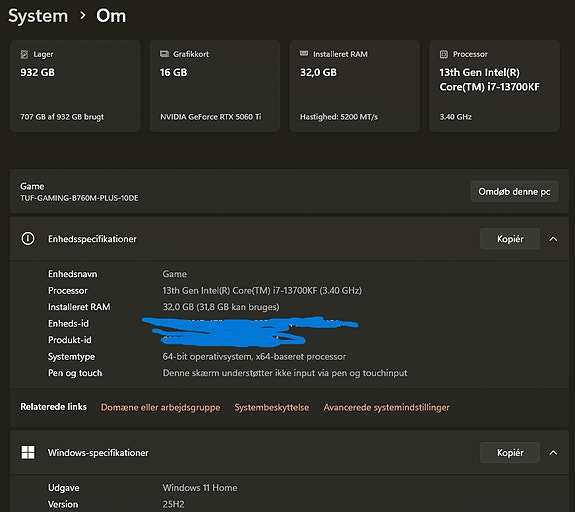
Task: Open the NVIDIA GeForce RTX 5060 Ti card
Action: (x=215, y=86)
